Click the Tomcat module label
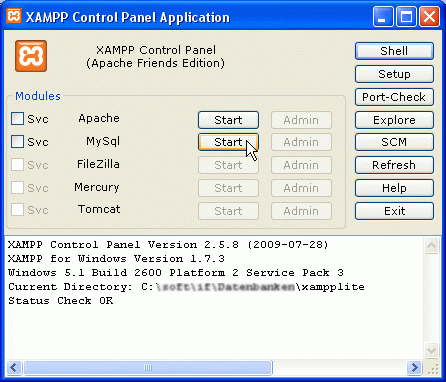Image resolution: width=446 pixels, height=382 pixels. pos(99,209)
